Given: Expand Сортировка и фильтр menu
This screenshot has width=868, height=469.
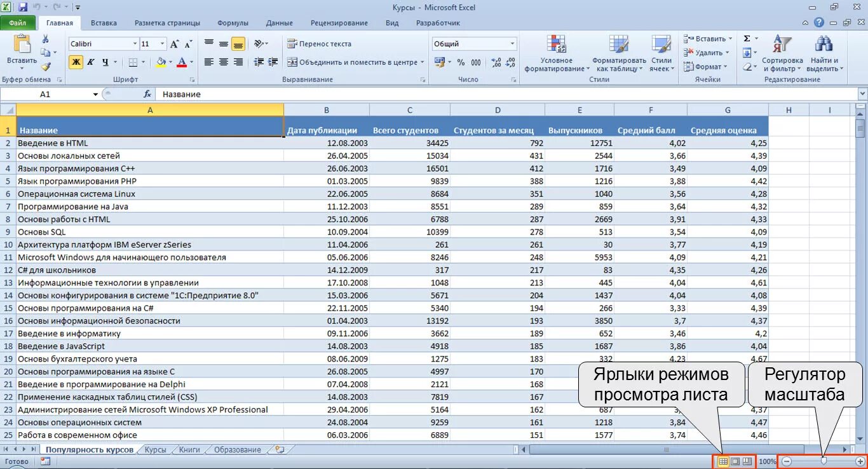Looking at the screenshot, I should click(x=782, y=53).
